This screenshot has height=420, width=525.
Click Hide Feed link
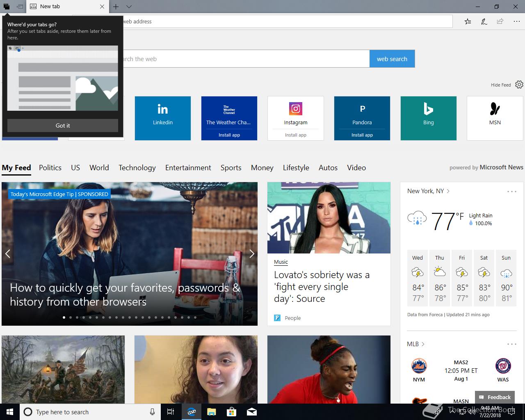[x=501, y=85]
